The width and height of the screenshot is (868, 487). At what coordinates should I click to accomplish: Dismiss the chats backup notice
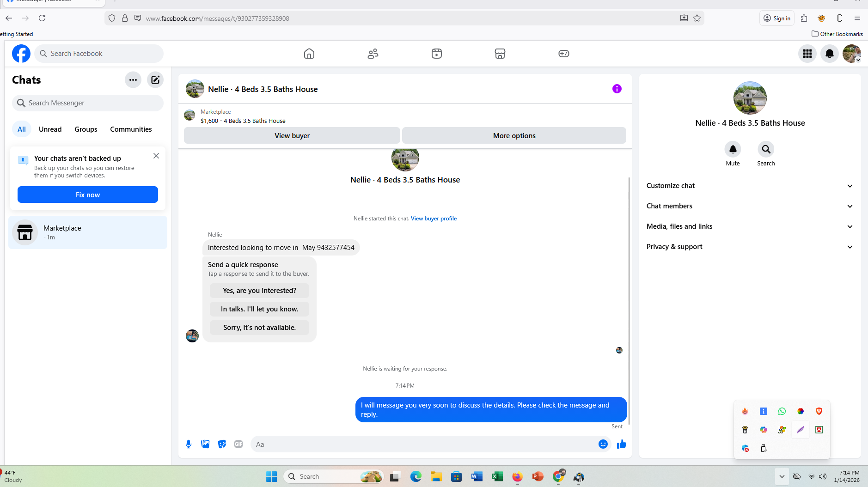pos(156,156)
